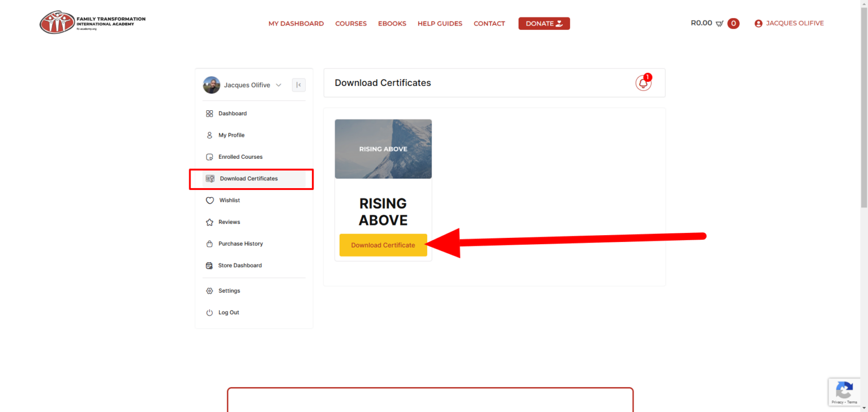
Task: Expand the Jacques Olifive profile dropdown chevron
Action: point(279,85)
